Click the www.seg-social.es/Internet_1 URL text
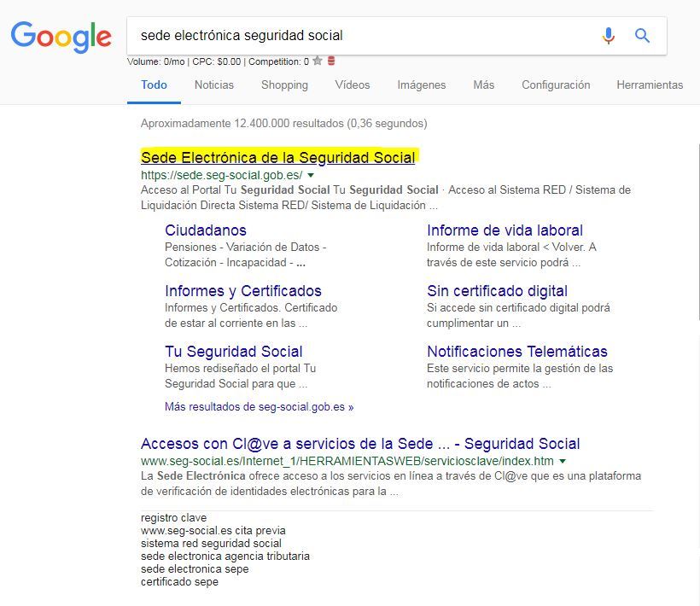This screenshot has width=700, height=606. click(x=347, y=461)
